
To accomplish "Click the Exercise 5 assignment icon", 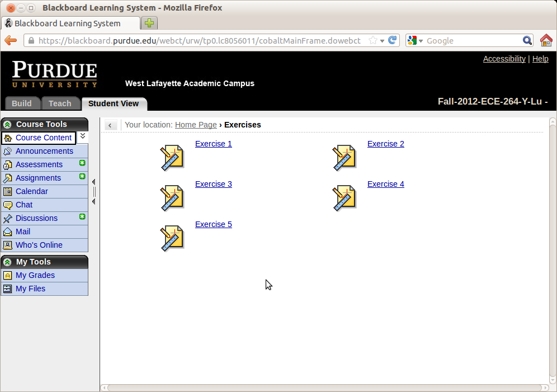I will coord(172,239).
